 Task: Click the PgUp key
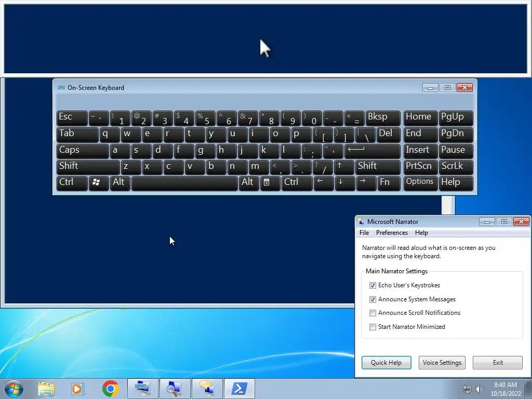[456, 118]
